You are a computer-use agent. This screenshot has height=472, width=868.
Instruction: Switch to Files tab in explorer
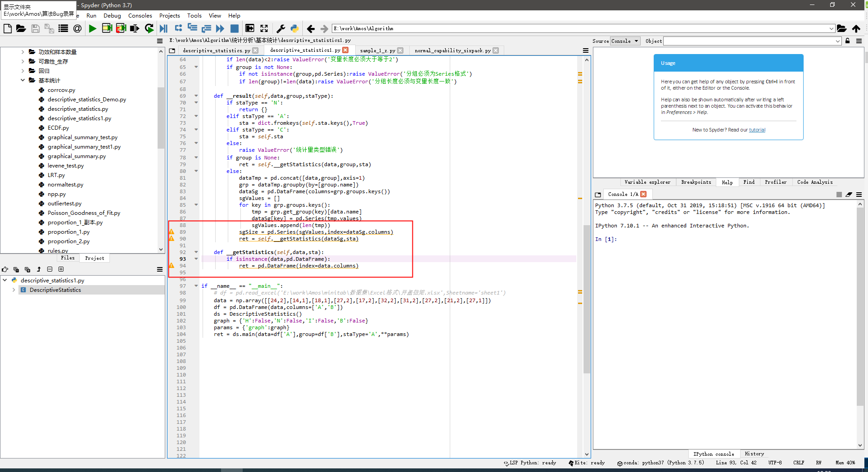point(68,258)
